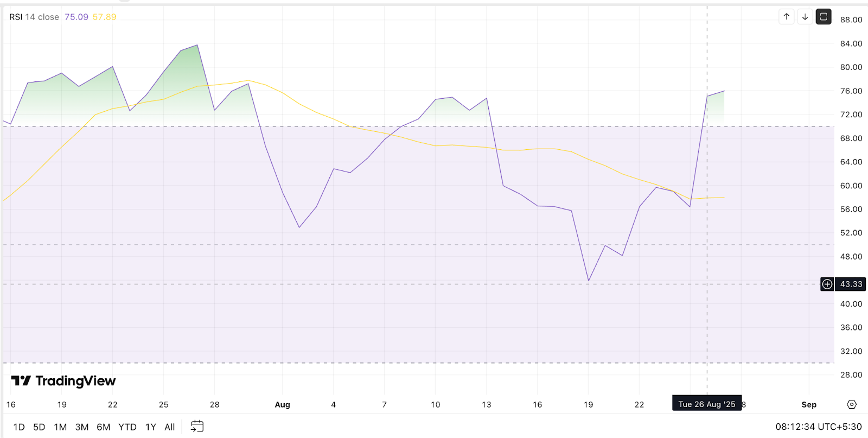Image resolution: width=868 pixels, height=438 pixels.
Task: Move RSI pane up with arrow
Action: pos(787,17)
